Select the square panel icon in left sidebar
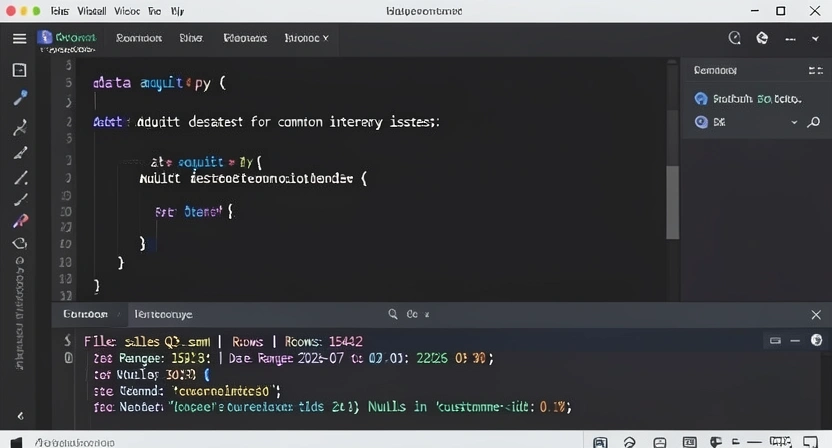832x448 pixels. pyautogui.click(x=20, y=70)
